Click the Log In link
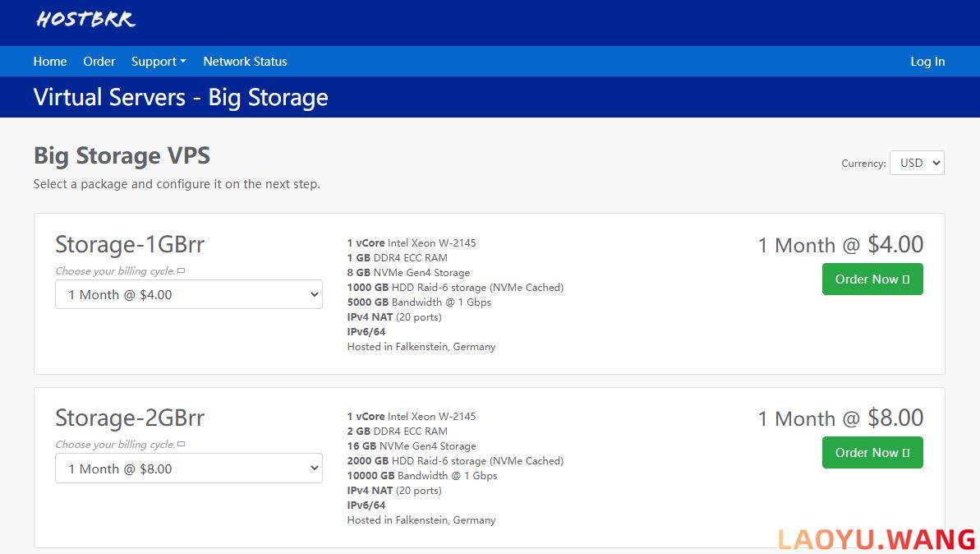The height and width of the screenshot is (554, 980). click(x=927, y=62)
